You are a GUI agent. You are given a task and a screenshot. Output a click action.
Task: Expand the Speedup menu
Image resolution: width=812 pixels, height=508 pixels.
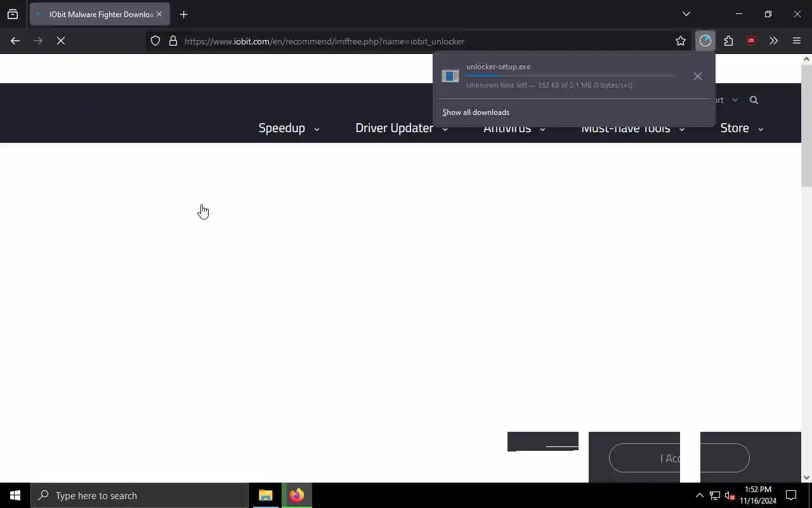(289, 128)
